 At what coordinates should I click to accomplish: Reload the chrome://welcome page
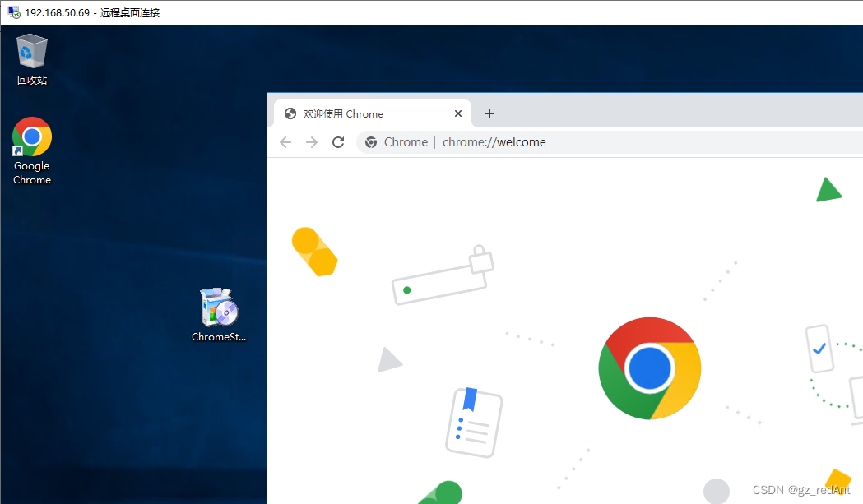pyautogui.click(x=338, y=142)
